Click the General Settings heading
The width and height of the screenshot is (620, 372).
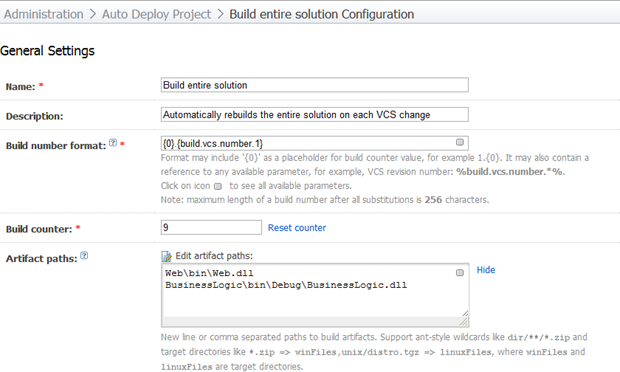(x=47, y=51)
